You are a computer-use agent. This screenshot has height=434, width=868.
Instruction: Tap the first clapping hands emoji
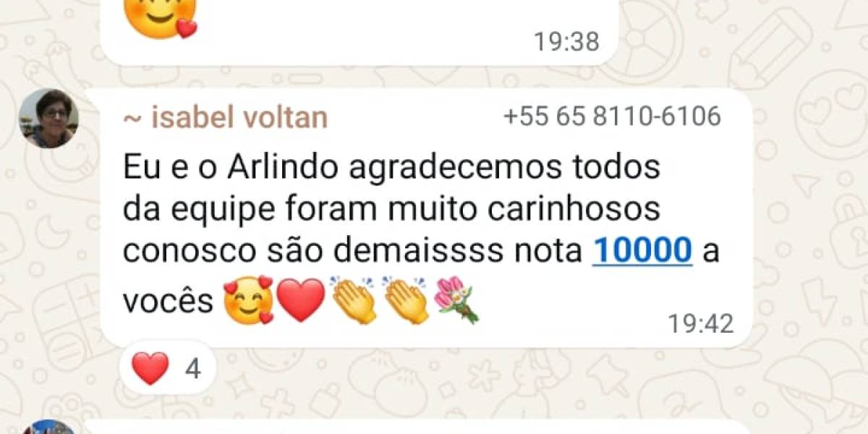click(x=354, y=299)
